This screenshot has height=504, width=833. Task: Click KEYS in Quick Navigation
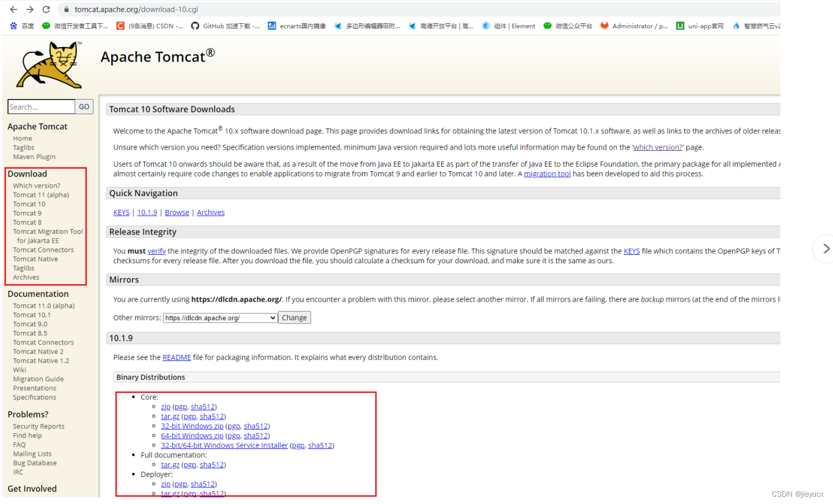pyautogui.click(x=122, y=213)
